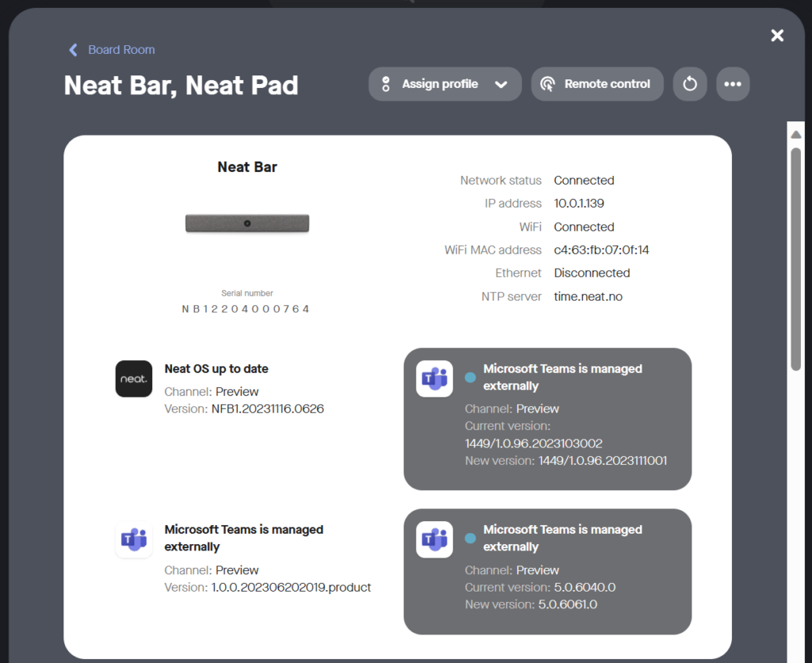
Task: Click New version 5.0.6061.0
Action: click(568, 604)
